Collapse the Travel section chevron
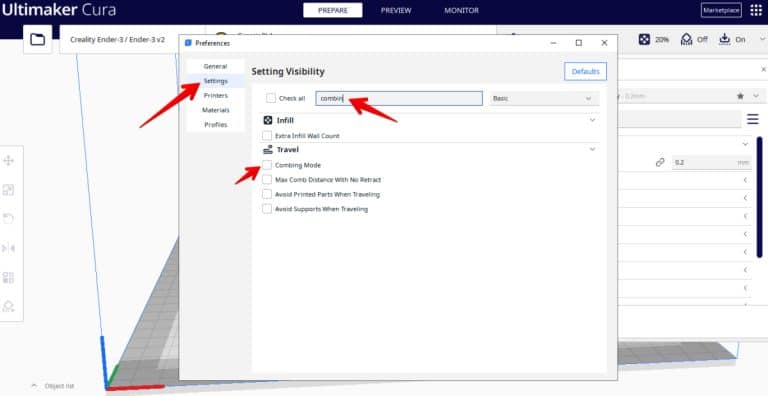The image size is (768, 396). tap(592, 149)
